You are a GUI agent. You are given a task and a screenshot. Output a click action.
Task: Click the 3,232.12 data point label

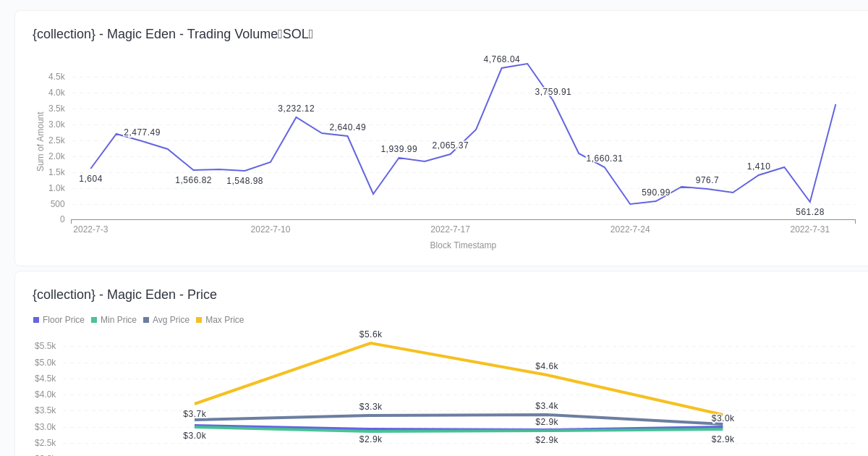297,109
